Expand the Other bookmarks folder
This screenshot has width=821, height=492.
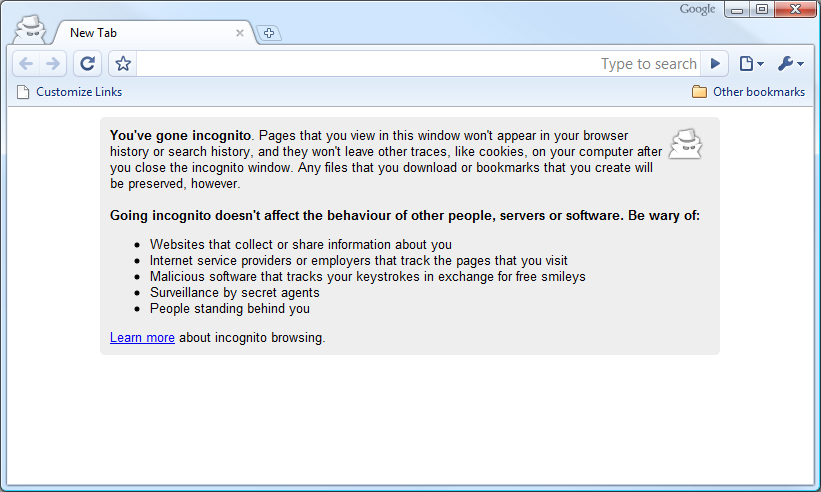coord(748,92)
